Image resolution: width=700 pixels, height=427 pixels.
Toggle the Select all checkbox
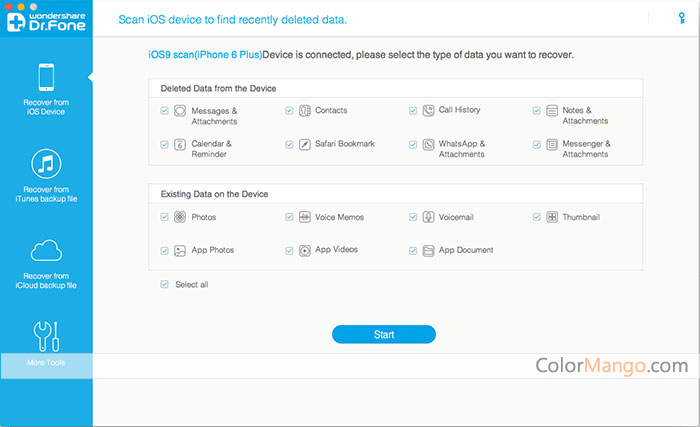[x=164, y=284]
